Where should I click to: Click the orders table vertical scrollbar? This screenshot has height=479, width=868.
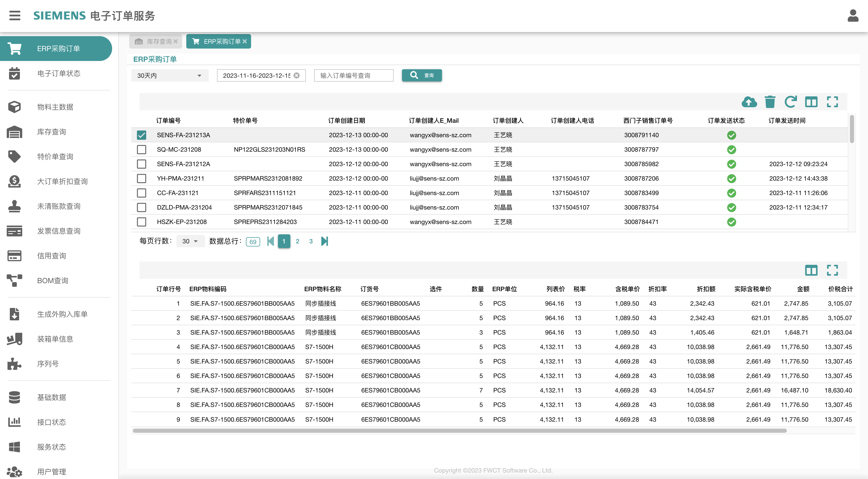point(852,129)
